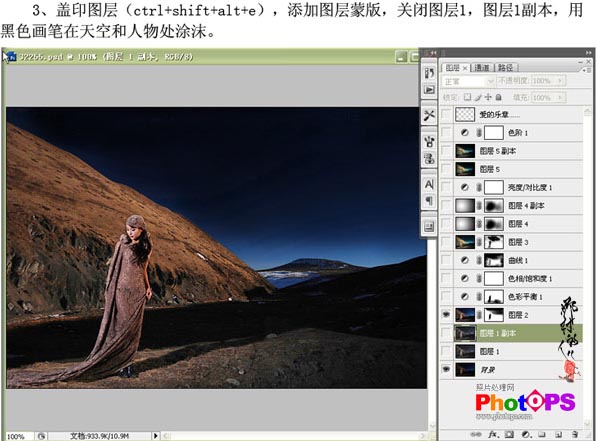Screen dimensions: 596x441
Task: Expand the 填充 fill percentage arrow
Action: (x=560, y=98)
